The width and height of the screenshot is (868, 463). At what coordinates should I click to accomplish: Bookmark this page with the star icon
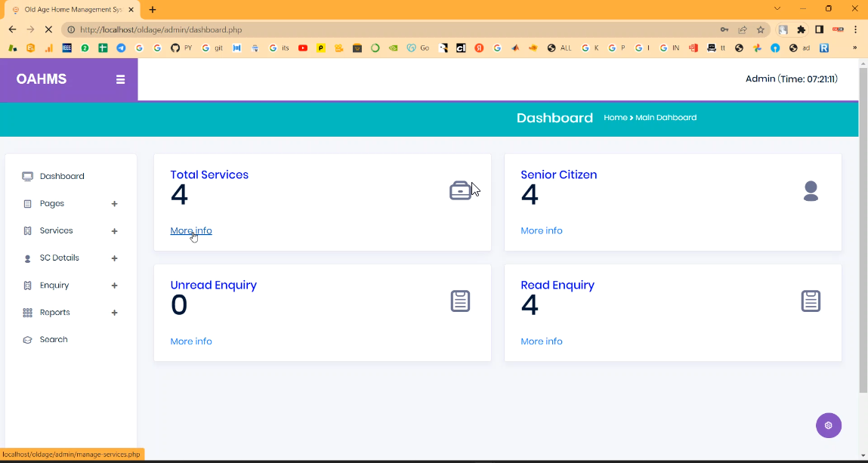[761, 29]
